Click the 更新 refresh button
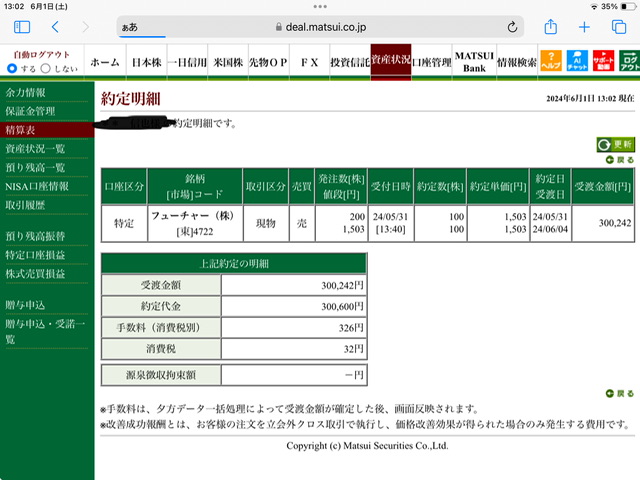This screenshot has width=640, height=480. coord(616,144)
